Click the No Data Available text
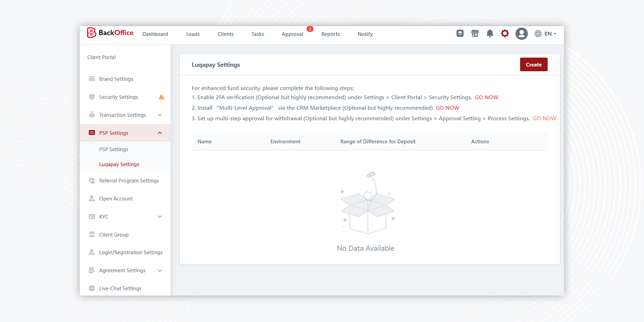 tap(365, 248)
